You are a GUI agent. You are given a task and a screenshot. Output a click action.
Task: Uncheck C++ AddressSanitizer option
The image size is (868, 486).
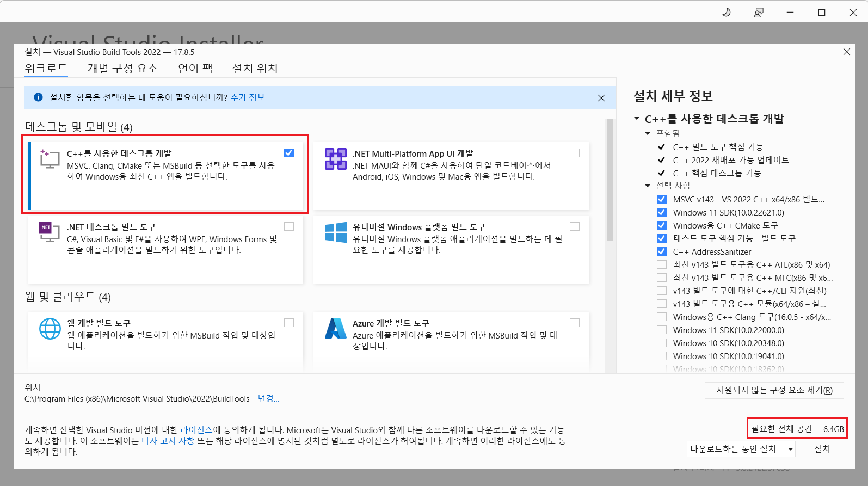[662, 251]
